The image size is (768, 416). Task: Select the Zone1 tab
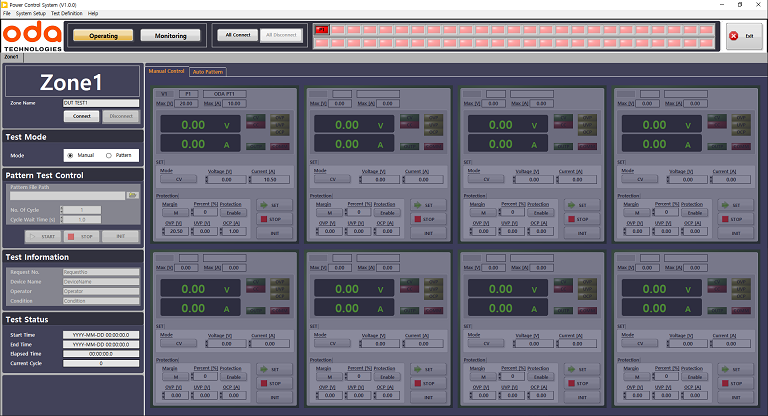click(x=12, y=57)
